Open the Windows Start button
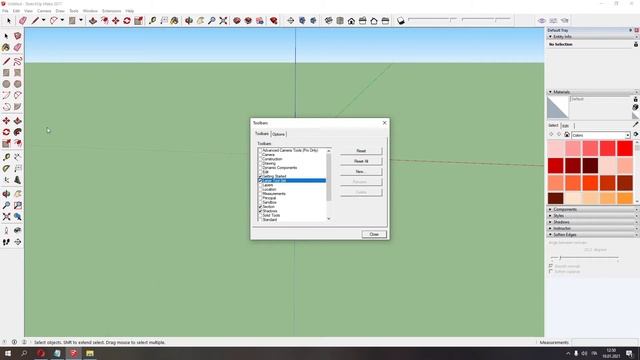 [x=8, y=353]
